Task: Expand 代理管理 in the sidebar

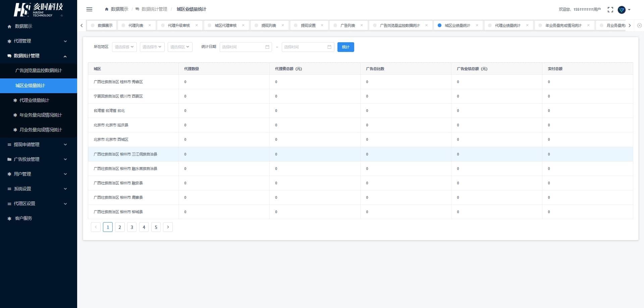Action: pyautogui.click(x=39, y=41)
